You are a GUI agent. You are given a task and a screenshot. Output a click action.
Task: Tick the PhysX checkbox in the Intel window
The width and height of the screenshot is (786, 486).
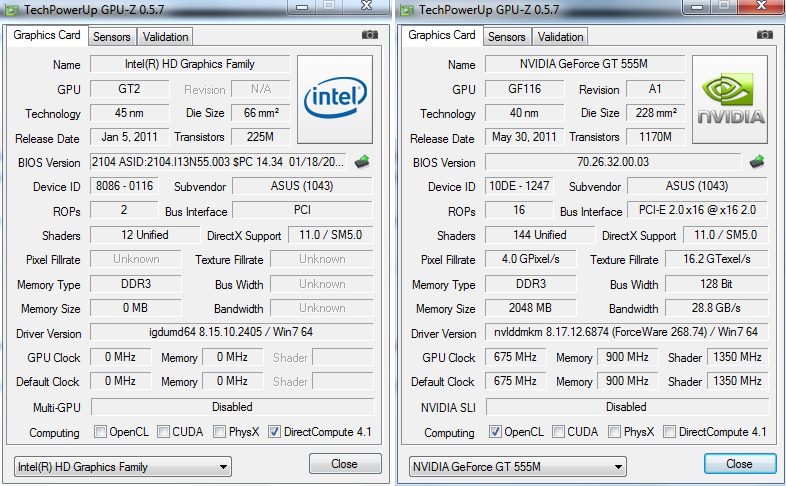(x=219, y=432)
